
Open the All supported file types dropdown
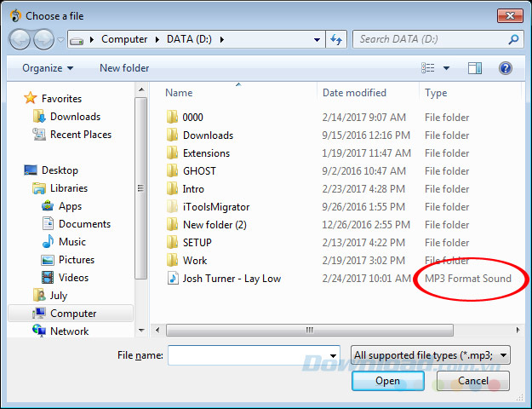[430, 355]
